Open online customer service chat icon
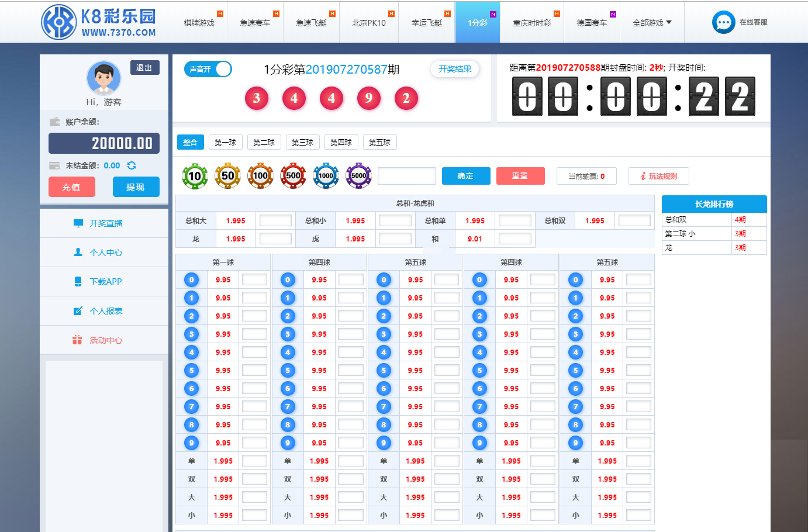The image size is (808, 532). coord(723,22)
